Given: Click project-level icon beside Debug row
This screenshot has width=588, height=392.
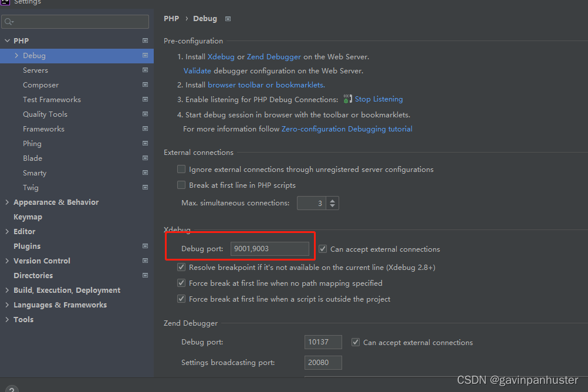Looking at the screenshot, I should (145, 55).
